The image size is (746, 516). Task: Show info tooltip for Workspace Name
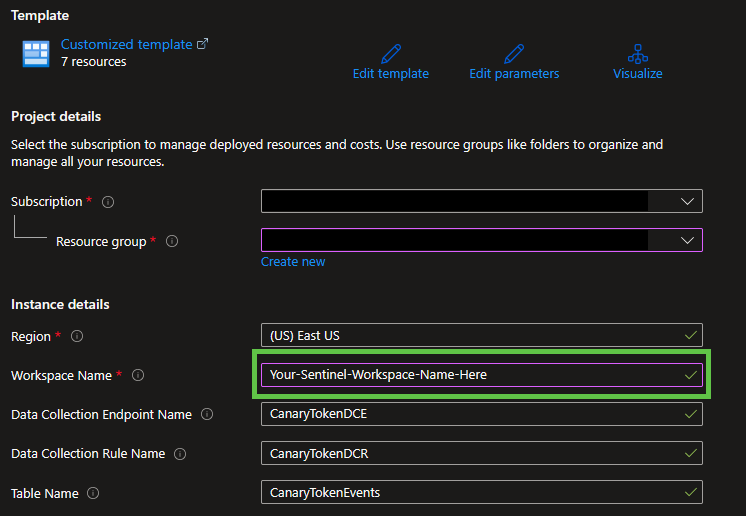click(138, 375)
